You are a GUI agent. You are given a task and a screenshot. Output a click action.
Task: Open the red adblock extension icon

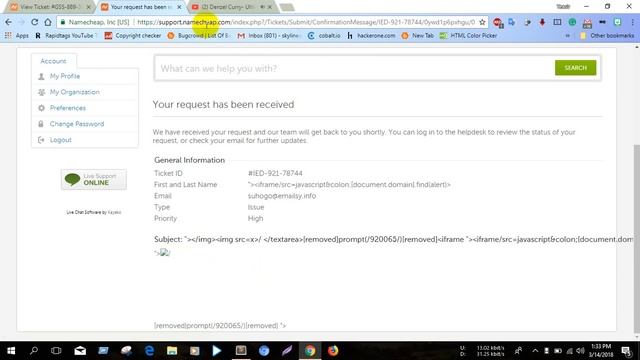pos(498,22)
